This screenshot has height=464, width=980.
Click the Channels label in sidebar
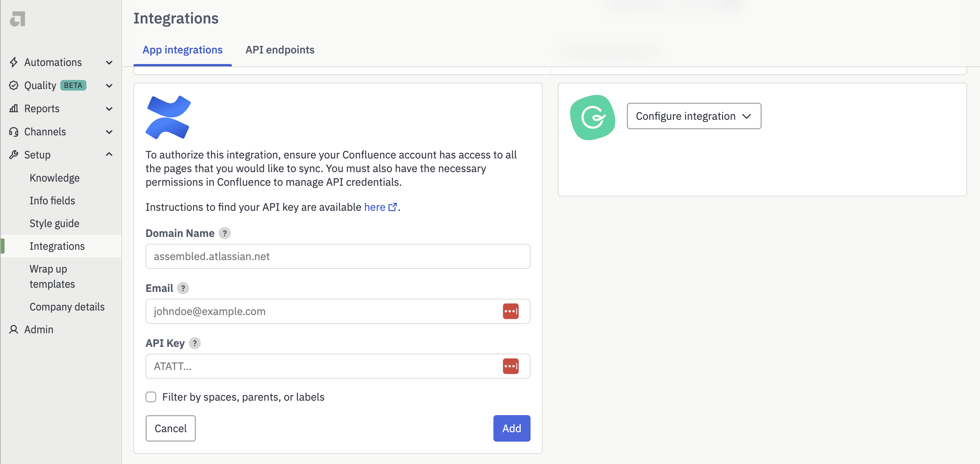pos(45,132)
